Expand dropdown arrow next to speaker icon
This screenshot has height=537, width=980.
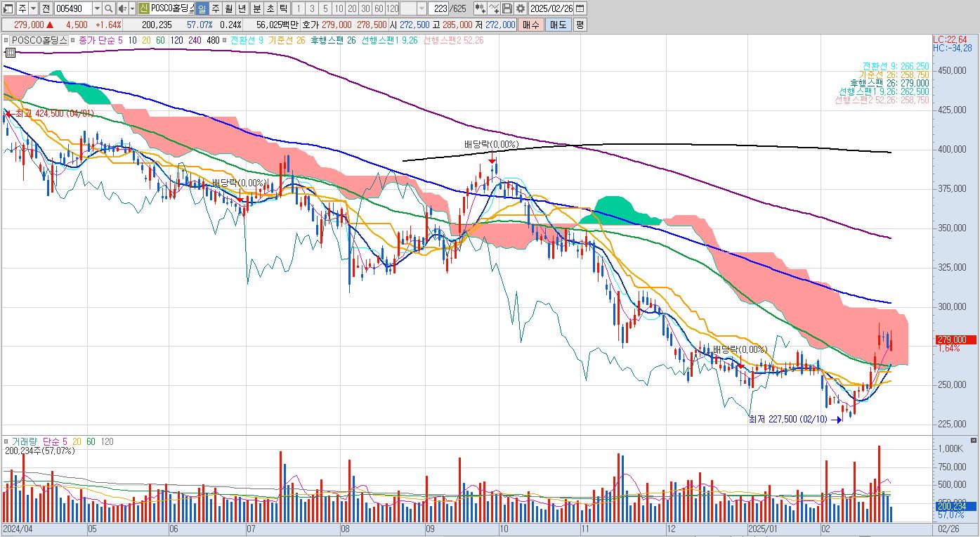(132, 8)
